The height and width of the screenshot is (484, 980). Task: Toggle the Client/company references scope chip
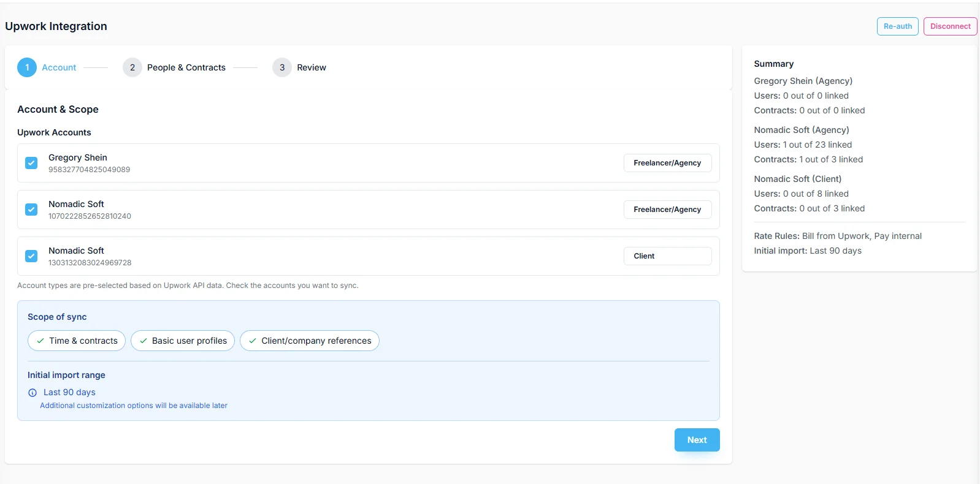pos(310,341)
